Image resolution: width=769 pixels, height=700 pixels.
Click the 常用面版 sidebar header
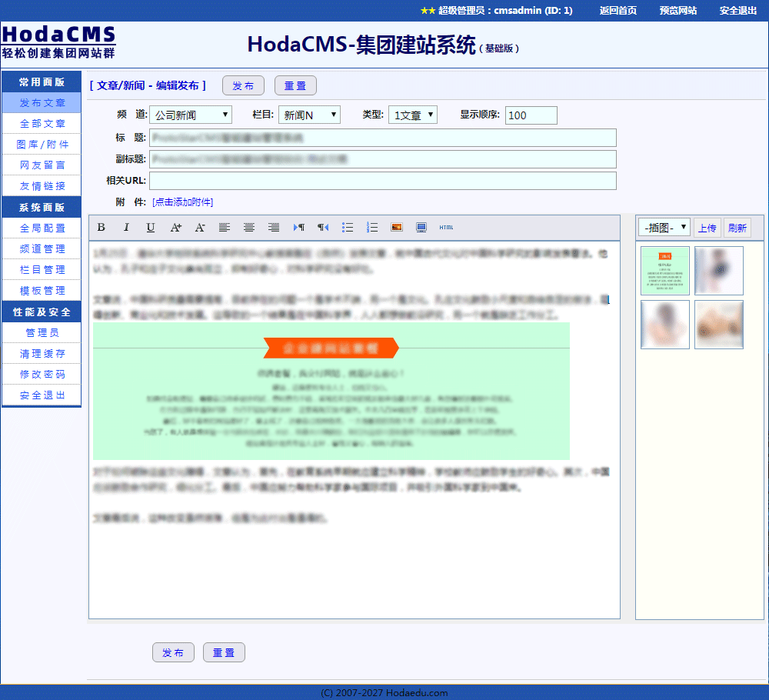pos(42,82)
